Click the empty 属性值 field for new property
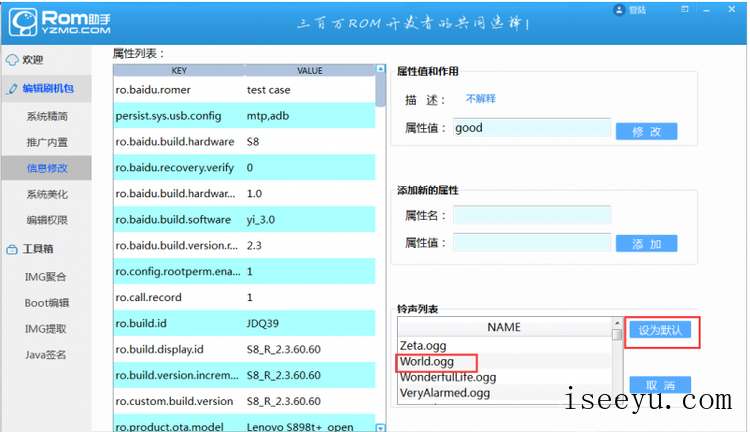The width and height of the screenshot is (750, 432). tap(532, 243)
